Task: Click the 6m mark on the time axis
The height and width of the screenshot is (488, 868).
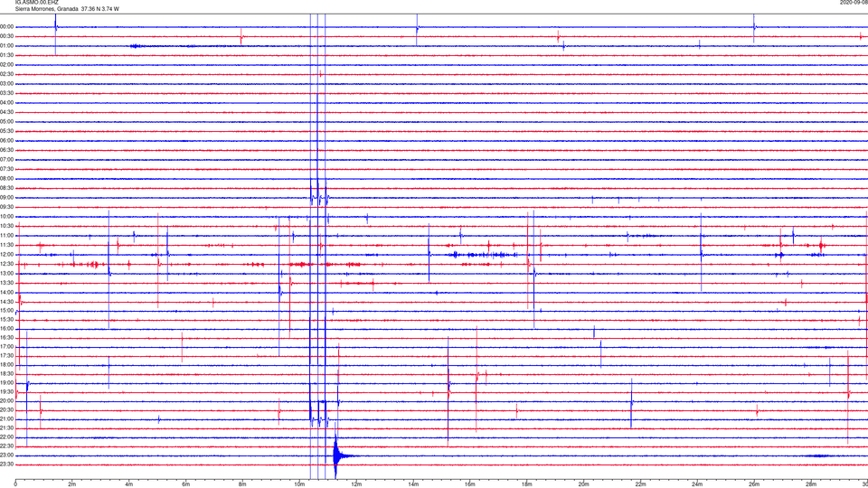Action: point(185,484)
